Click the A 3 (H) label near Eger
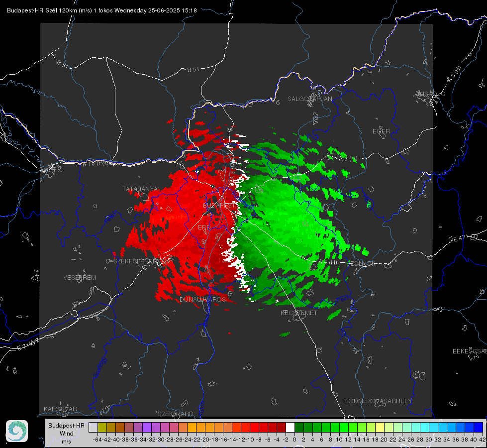487x448 pixels. pyautogui.click(x=348, y=159)
